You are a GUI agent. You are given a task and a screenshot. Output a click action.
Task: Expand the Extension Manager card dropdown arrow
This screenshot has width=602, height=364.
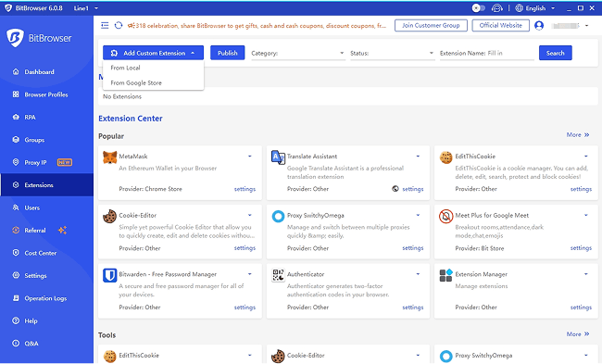tap(586, 274)
